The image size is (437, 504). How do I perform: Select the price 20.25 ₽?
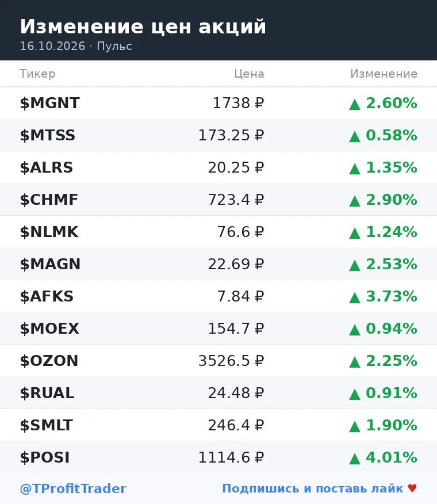(236, 167)
